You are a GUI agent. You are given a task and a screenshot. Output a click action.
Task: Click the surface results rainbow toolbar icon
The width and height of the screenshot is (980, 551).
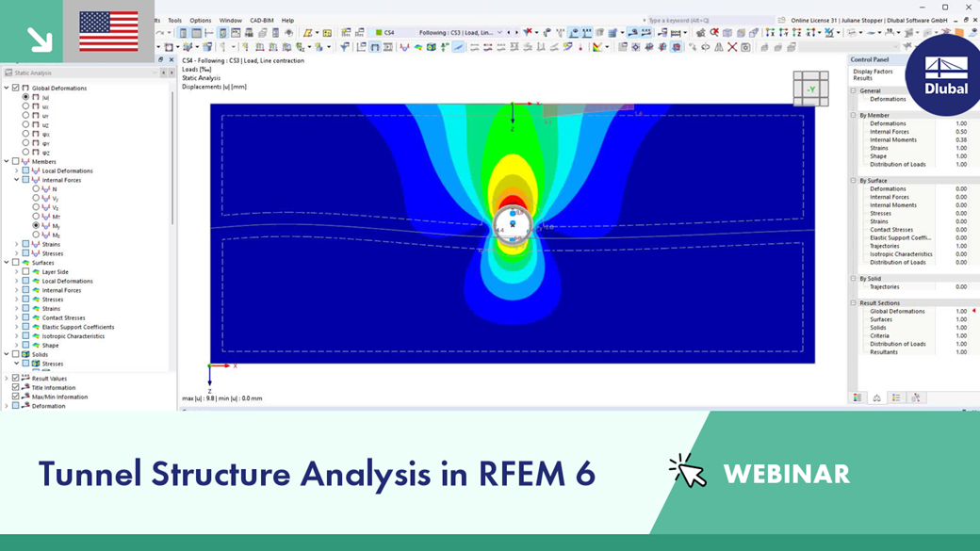418,47
